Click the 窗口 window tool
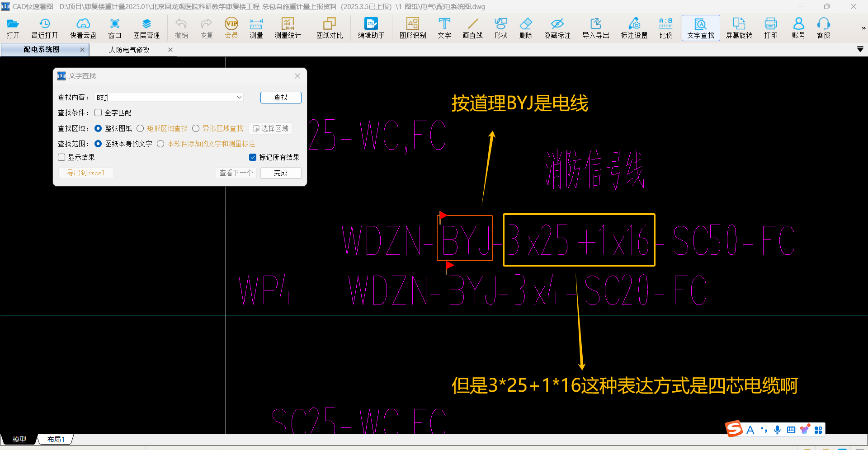The height and width of the screenshot is (450, 868). 115,28
